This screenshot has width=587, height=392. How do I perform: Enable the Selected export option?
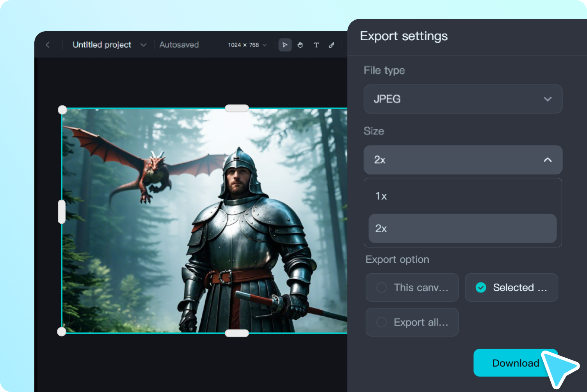(511, 287)
